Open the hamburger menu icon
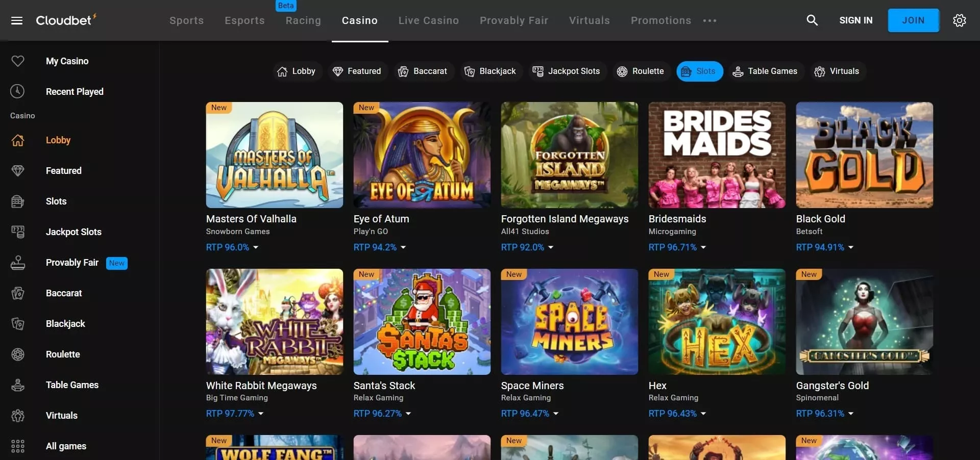 pos(17,20)
